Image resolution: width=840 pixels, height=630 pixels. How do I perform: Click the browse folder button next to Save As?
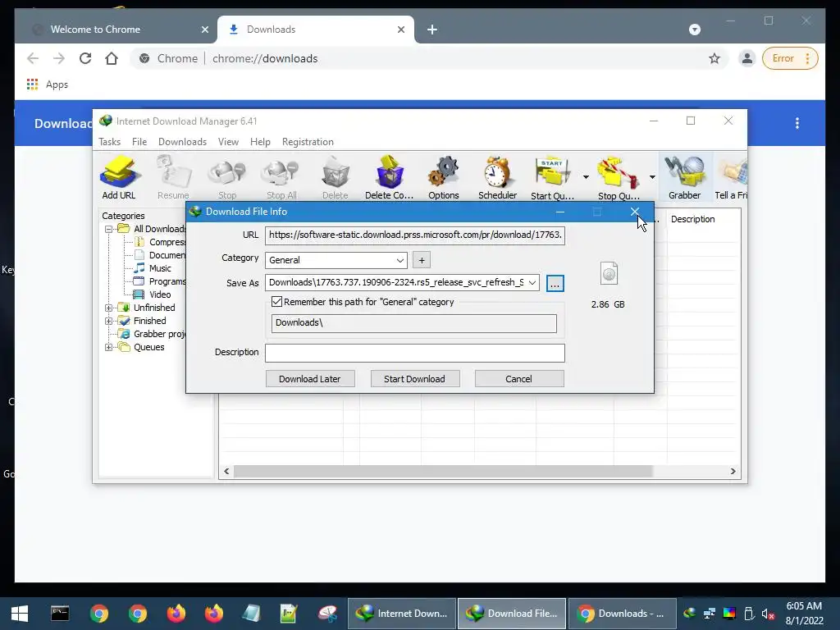pyautogui.click(x=555, y=283)
